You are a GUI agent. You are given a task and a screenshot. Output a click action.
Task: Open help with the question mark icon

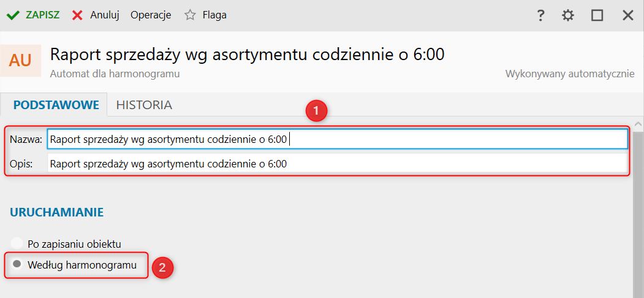[540, 16]
